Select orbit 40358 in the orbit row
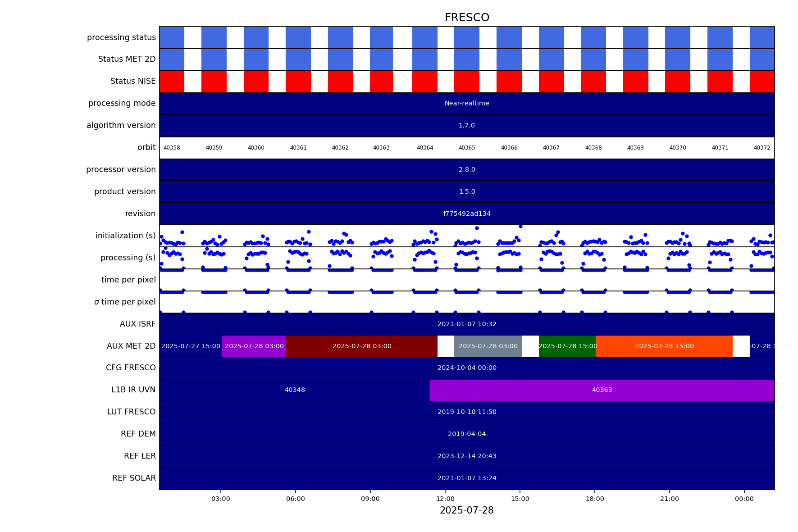Image resolution: width=798 pixels, height=532 pixels. (172, 148)
